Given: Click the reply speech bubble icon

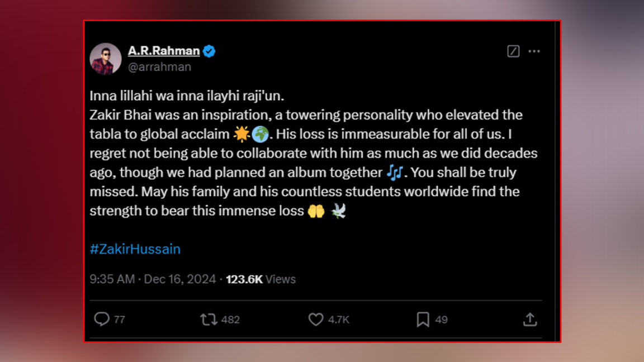Looking at the screenshot, I should (x=101, y=319).
